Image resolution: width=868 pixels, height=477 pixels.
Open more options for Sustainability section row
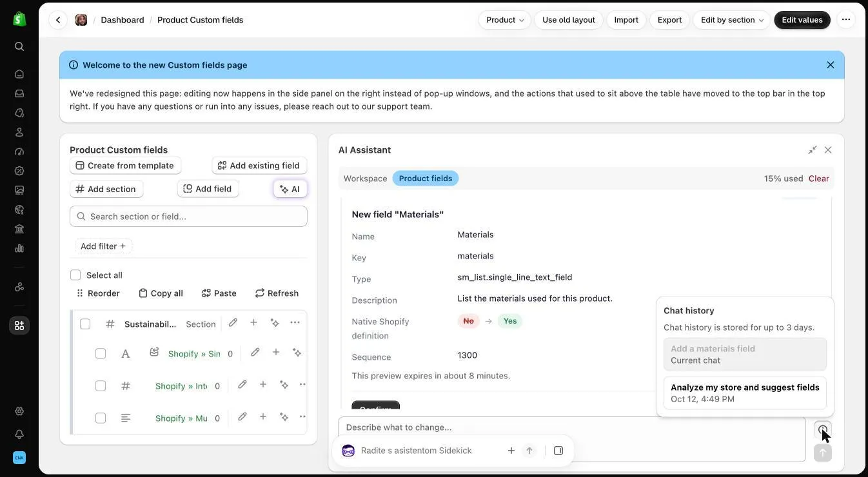click(295, 322)
